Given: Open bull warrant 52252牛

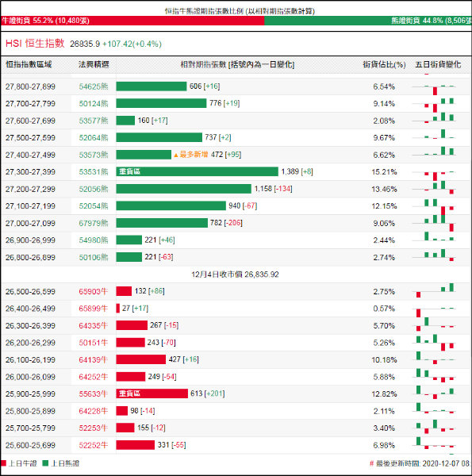Looking at the screenshot, I should (93, 445).
